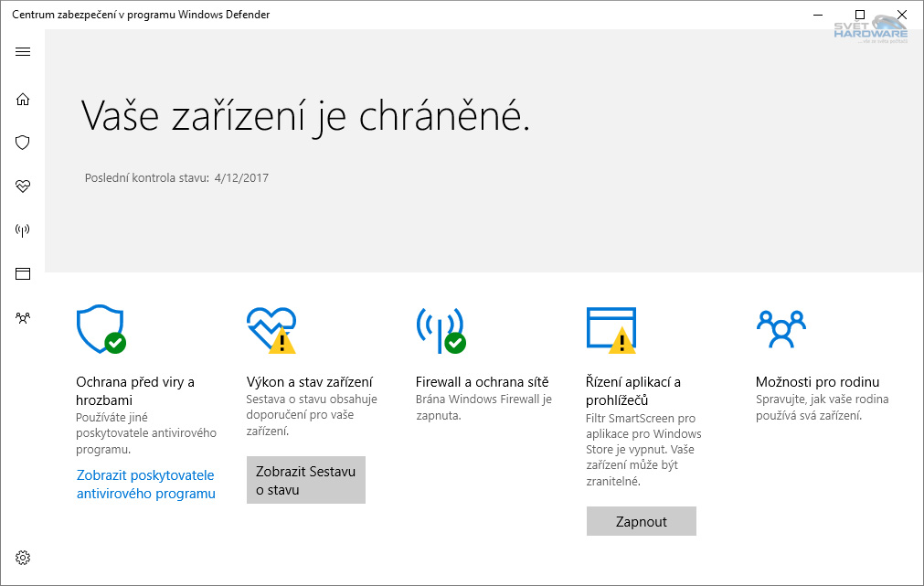Screen dimensions: 924x586
Task: Open the Settings gear at bottom left
Action: pos(22,557)
